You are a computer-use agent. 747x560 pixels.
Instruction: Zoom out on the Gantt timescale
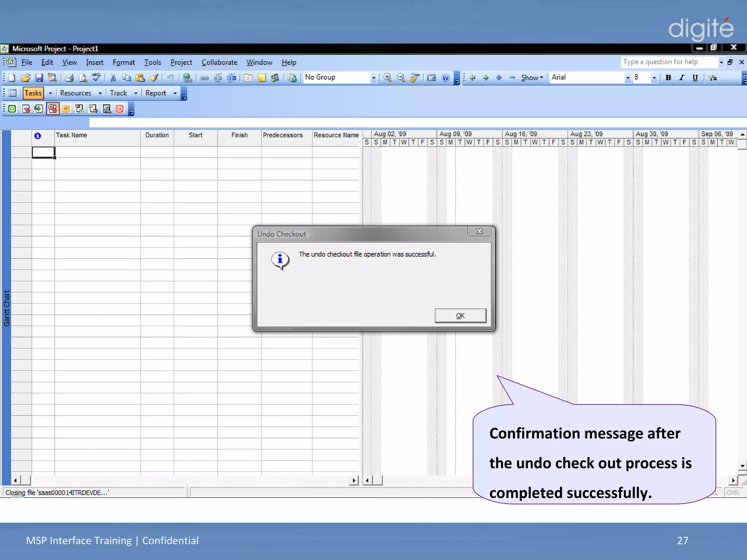click(x=401, y=78)
